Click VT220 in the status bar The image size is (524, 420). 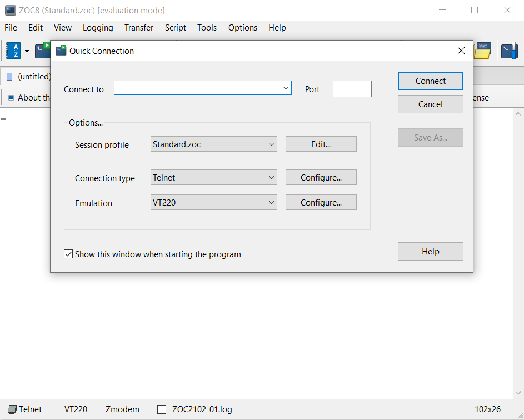[x=76, y=409]
